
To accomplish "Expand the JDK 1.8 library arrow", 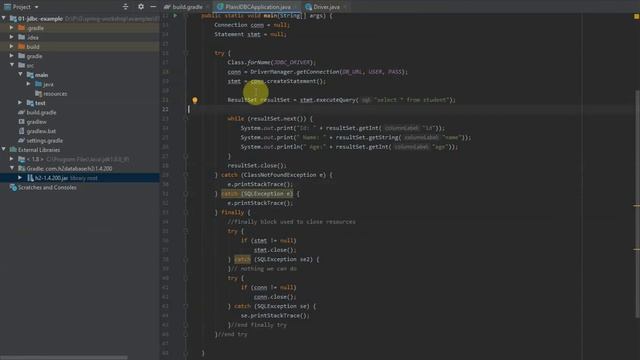I will click(12, 159).
